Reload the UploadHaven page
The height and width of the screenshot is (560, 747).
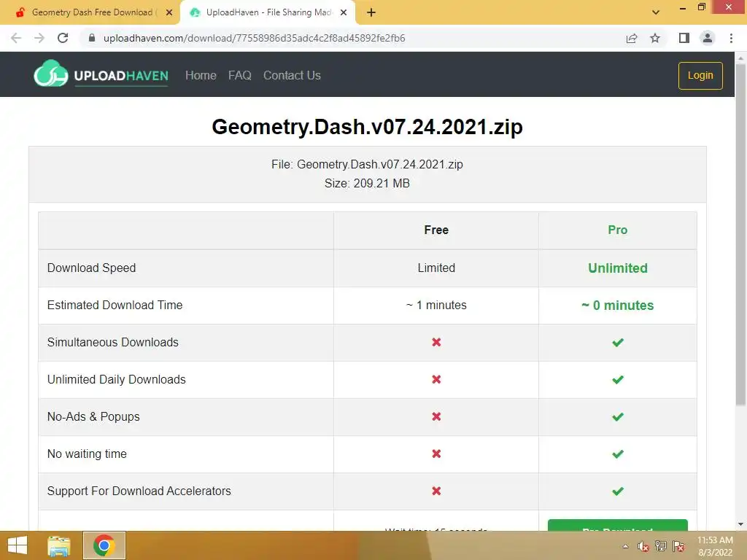point(63,38)
